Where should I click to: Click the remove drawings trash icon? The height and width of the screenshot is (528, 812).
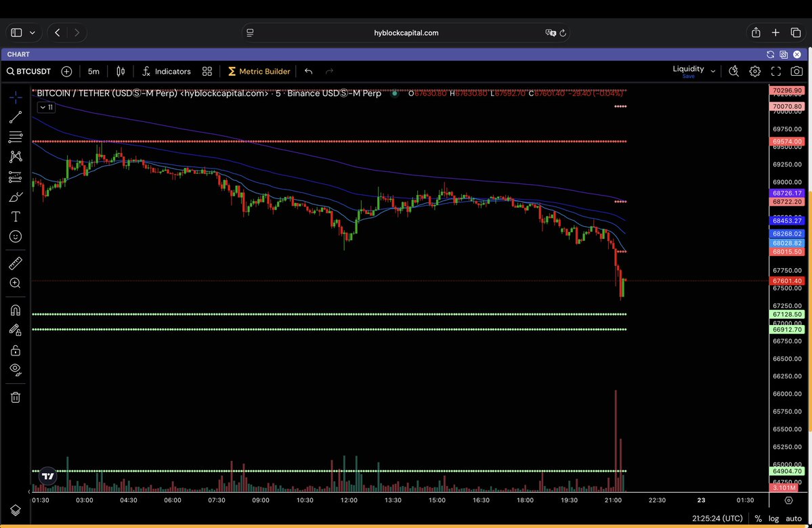16,397
